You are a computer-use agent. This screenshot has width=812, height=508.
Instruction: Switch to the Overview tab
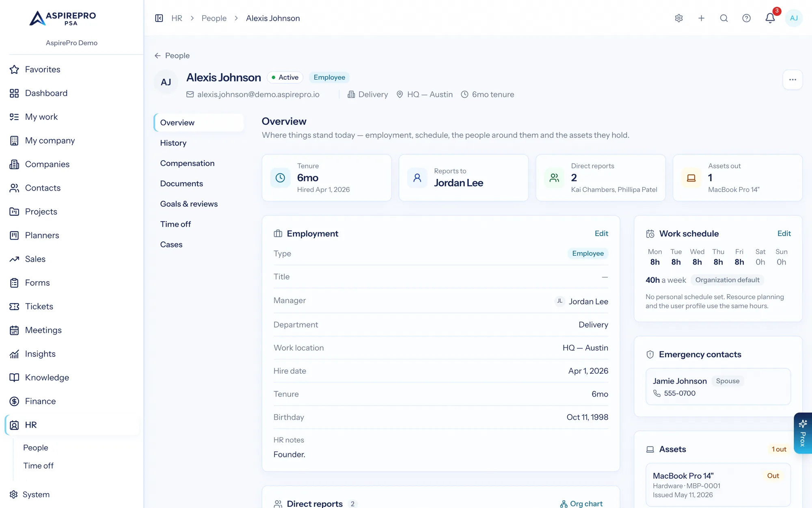199,123
